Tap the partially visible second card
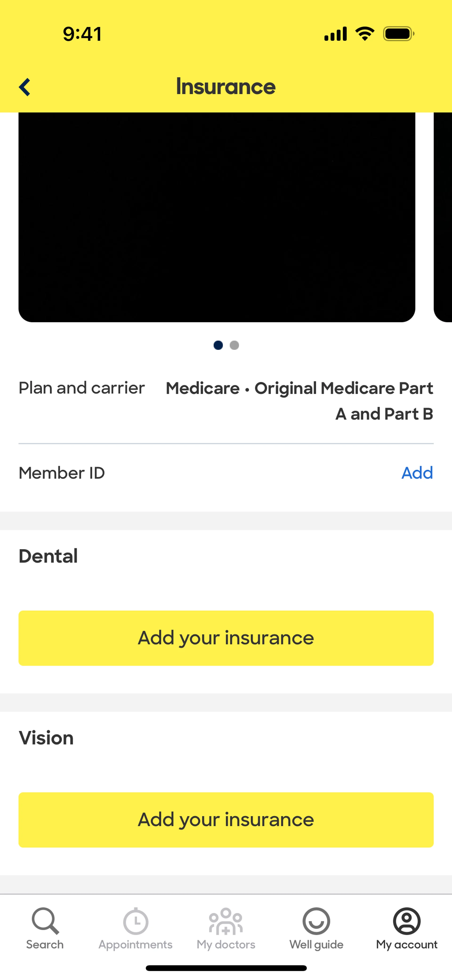 (x=443, y=217)
